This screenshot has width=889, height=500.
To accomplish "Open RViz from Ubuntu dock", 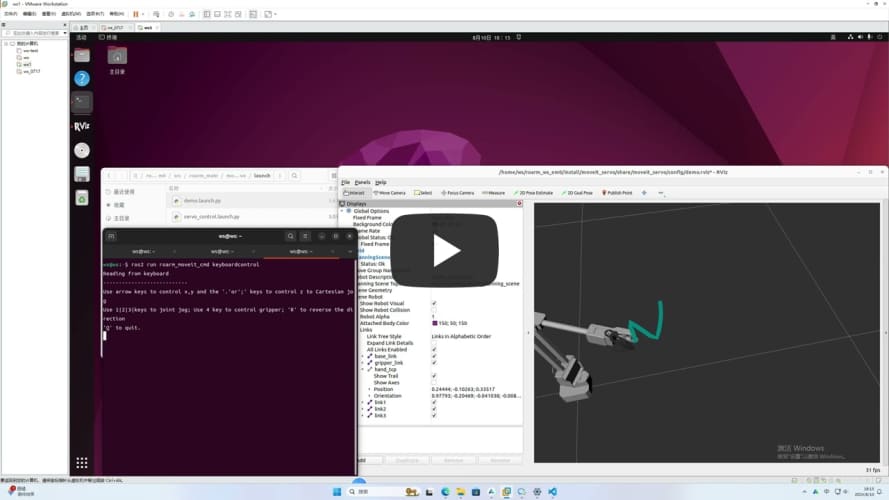I will click(82, 126).
